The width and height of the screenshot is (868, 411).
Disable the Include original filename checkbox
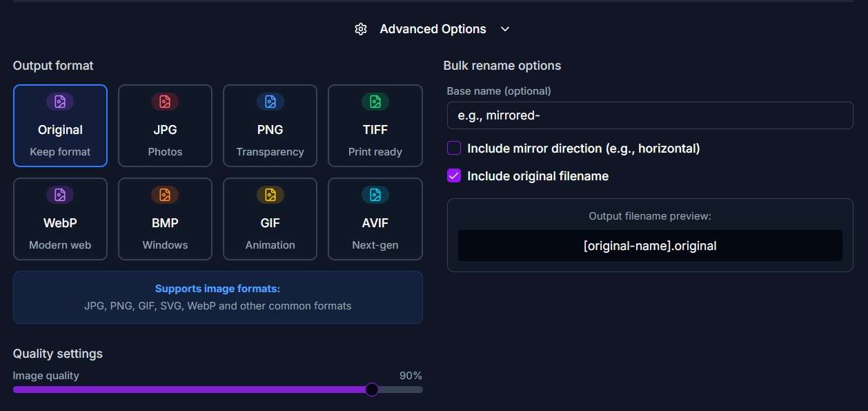click(x=453, y=175)
